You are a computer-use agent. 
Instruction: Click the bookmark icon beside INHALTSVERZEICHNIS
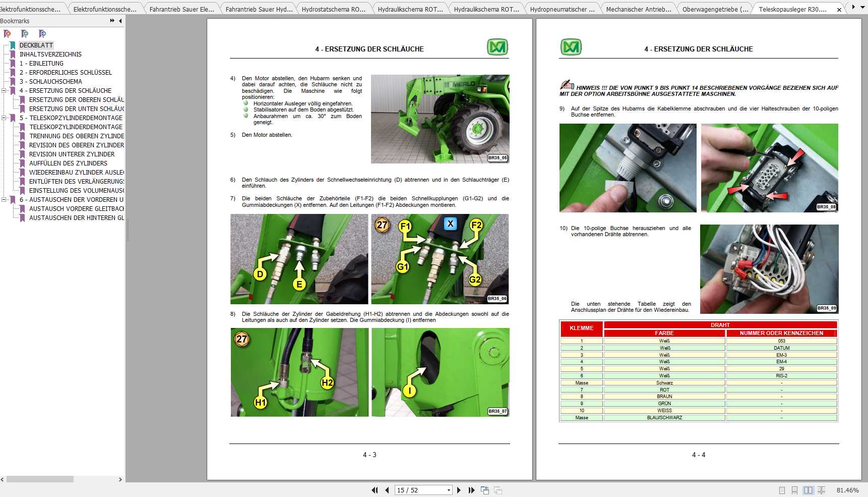click(13, 54)
